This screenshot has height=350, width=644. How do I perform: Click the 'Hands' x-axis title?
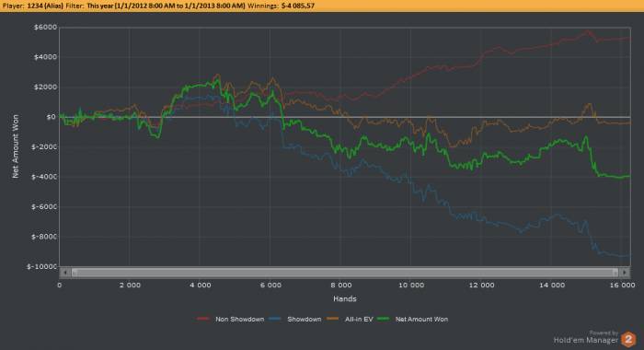pos(345,298)
